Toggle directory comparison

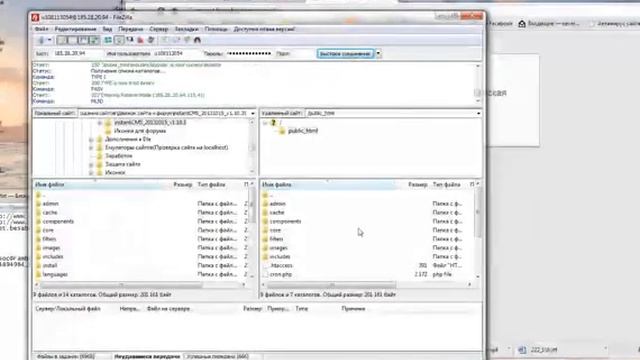point(176,40)
